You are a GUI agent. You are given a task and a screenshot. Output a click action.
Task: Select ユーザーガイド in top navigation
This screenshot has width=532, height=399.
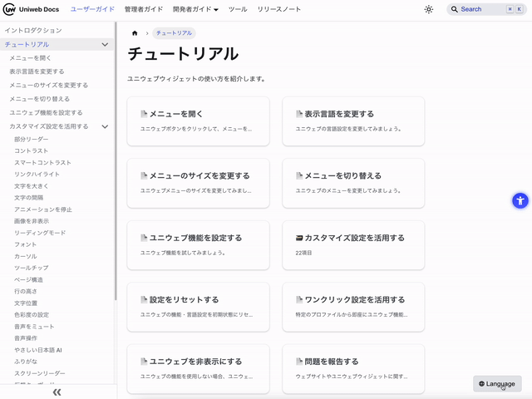(x=92, y=9)
